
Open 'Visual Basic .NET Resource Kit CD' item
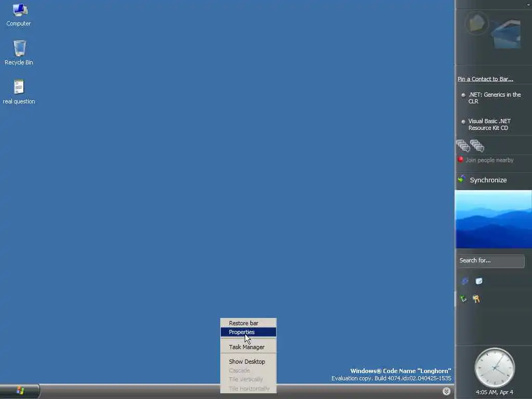(x=489, y=124)
